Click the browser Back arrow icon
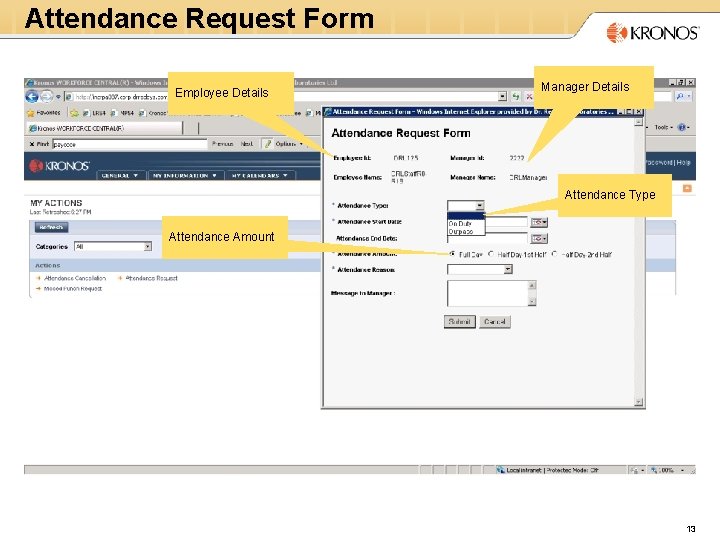This screenshot has height=540, width=720. coord(32,97)
